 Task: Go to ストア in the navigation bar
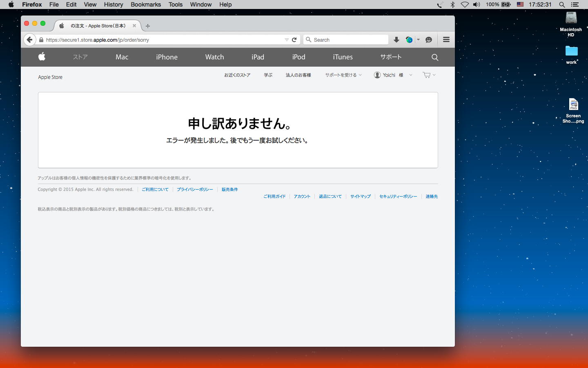tap(80, 57)
